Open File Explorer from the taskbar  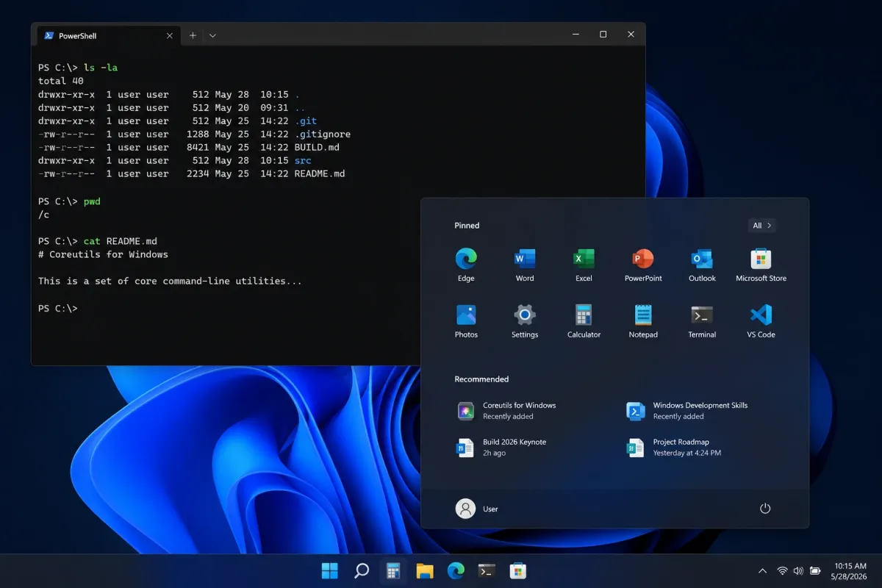[424, 570]
